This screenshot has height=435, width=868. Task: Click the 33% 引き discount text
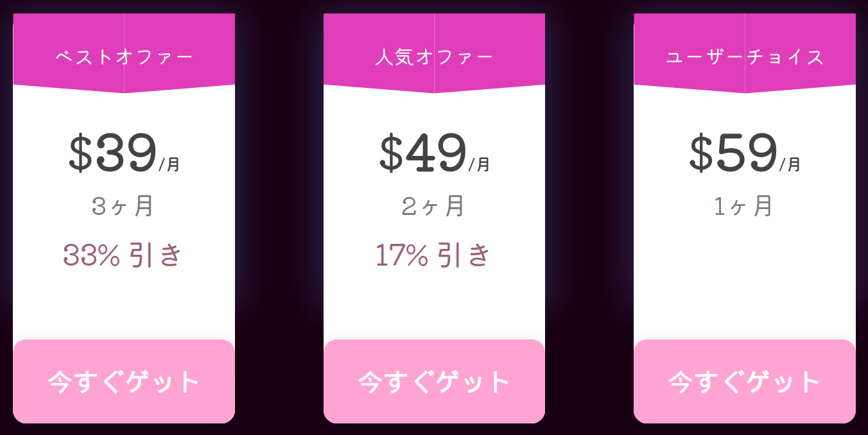123,255
